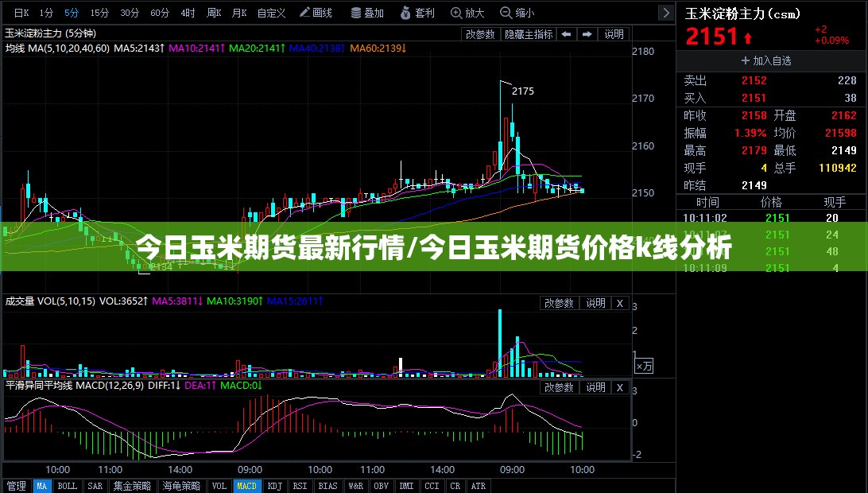Open the 自定义 custom period option

click(271, 13)
